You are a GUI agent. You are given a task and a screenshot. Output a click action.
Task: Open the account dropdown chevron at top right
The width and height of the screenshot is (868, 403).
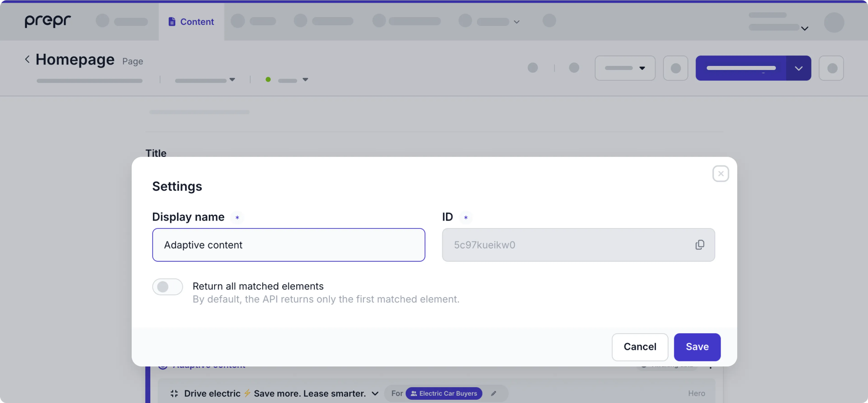coord(804,29)
